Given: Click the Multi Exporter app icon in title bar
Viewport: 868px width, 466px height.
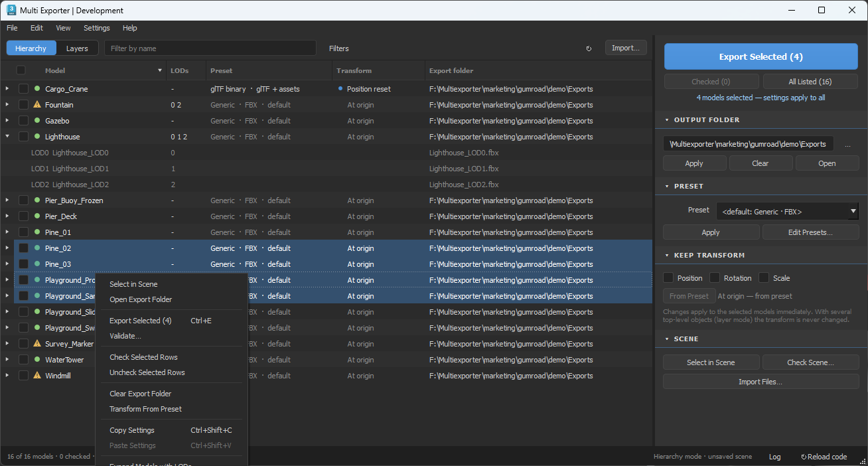Looking at the screenshot, I should [x=11, y=10].
